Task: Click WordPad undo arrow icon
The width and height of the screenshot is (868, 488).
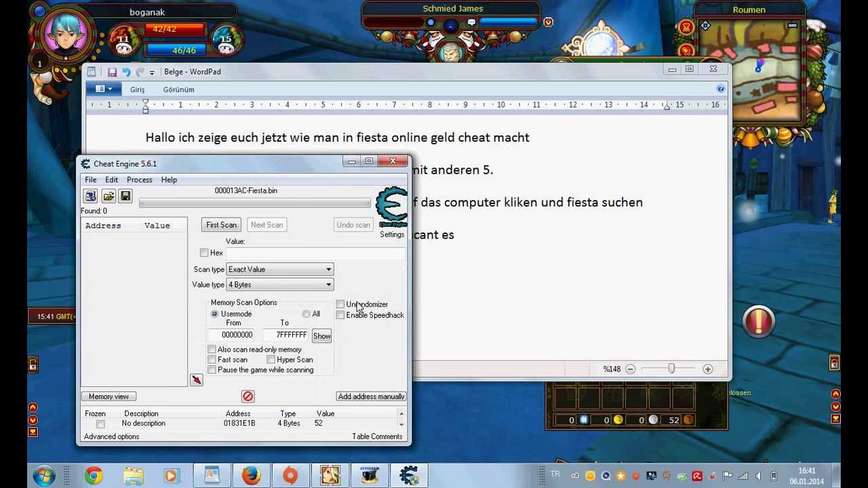Action: point(126,72)
